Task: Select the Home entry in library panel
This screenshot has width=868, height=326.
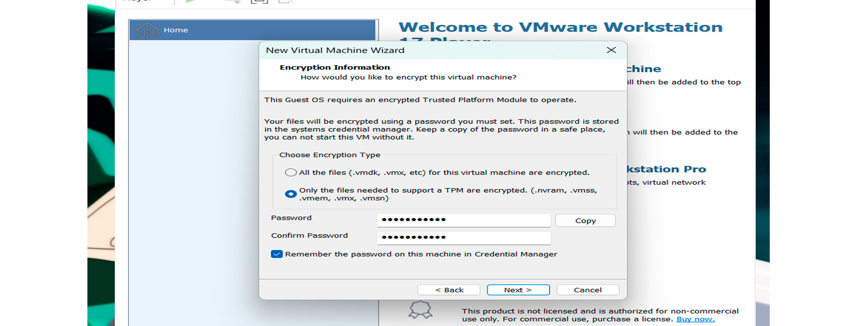Action: click(x=252, y=30)
